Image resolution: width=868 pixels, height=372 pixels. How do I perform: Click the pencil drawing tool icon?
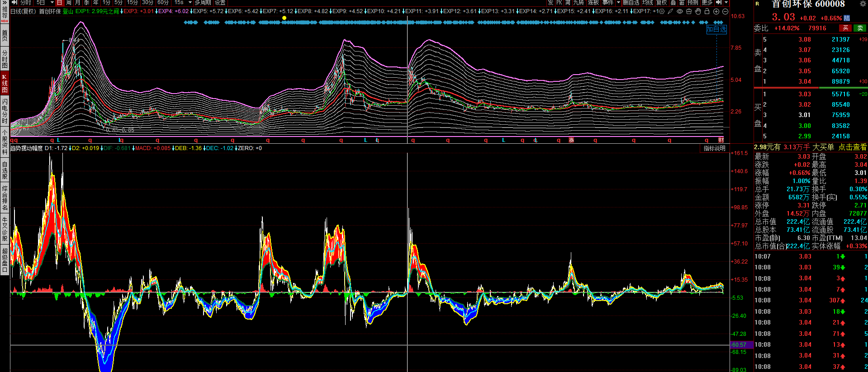tap(670, 11)
